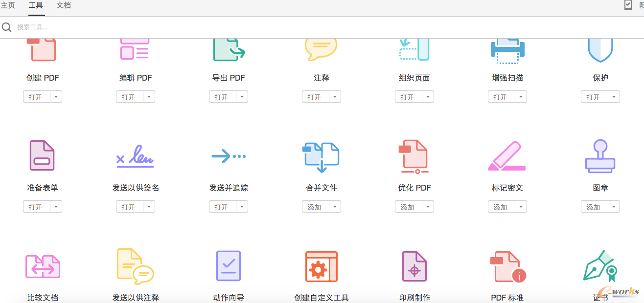This screenshot has height=303, width=644.
Task: Expand the dropdown arrow for 标记密文
Action: point(521,207)
